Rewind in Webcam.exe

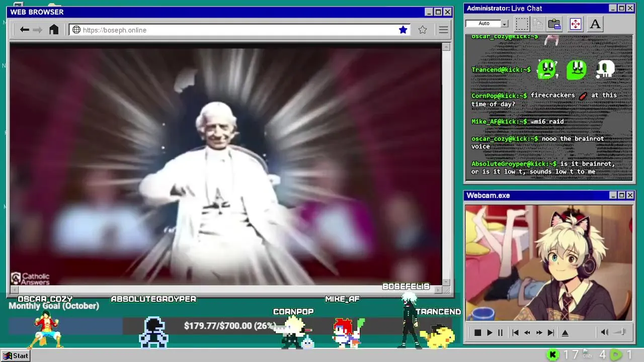[527, 332]
